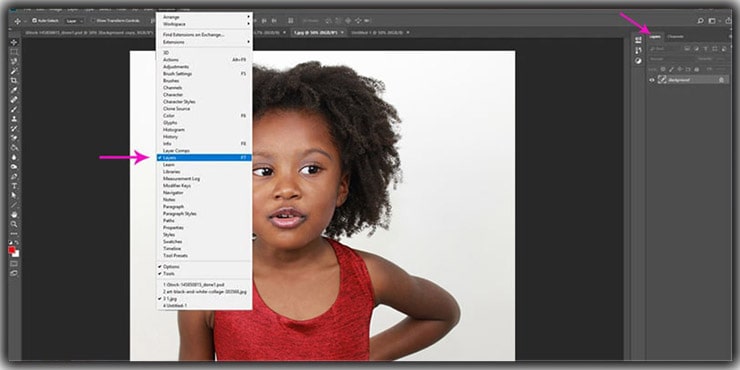Expand the Arrange submenu
The width and height of the screenshot is (740, 370).
click(x=204, y=17)
